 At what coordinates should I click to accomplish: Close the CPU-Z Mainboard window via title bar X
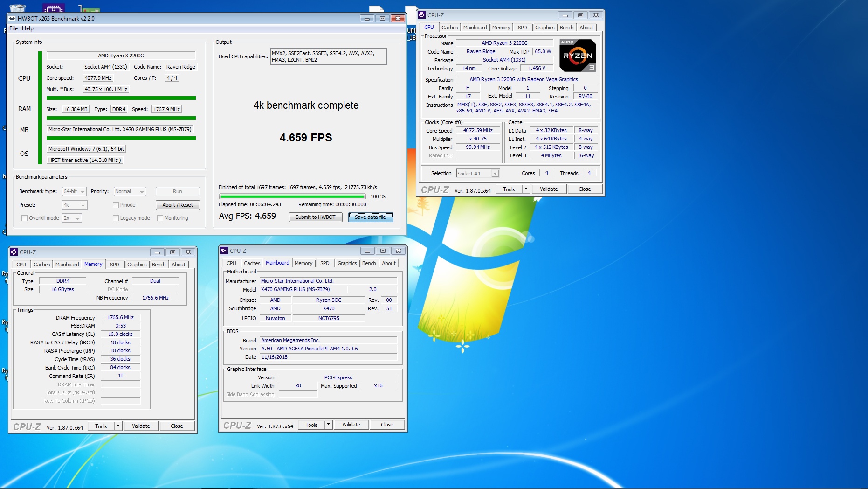point(398,251)
